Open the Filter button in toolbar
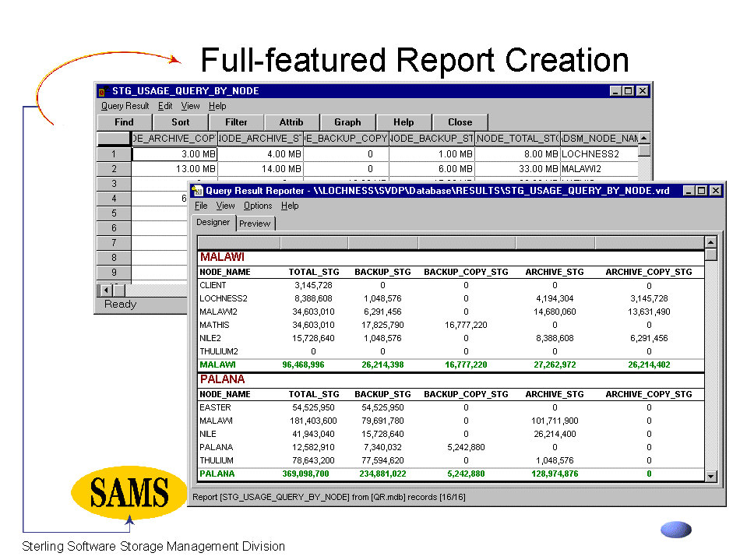This screenshot has width=747, height=560. pyautogui.click(x=236, y=122)
